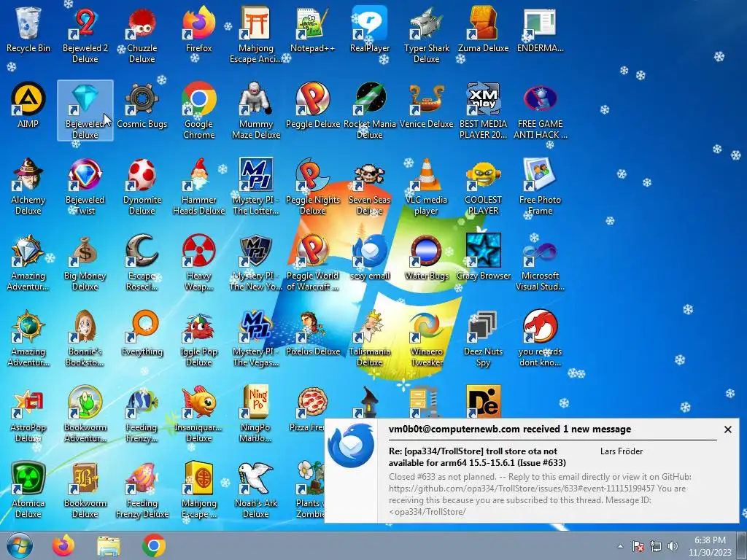Click the VLC media player cone icon
The width and height of the screenshot is (747, 560).
tap(426, 186)
